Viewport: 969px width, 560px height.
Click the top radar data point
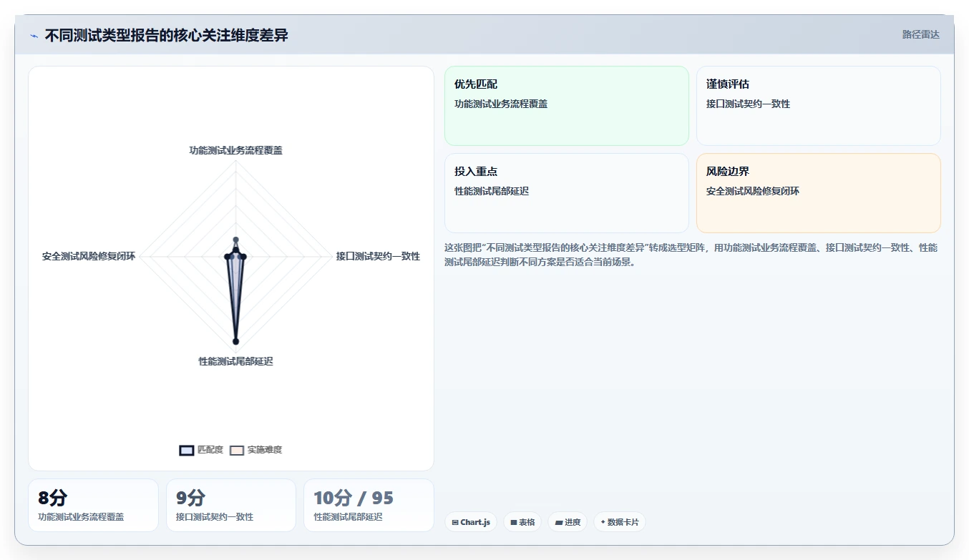(x=235, y=240)
